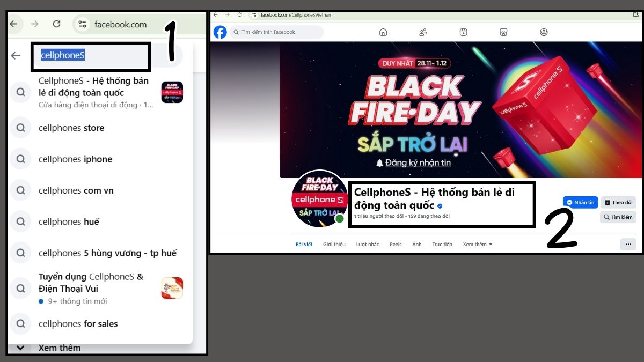Viewport: 644px width, 362px height.
Task: Click '159 đang theo dõi' following link
Action: point(429,216)
